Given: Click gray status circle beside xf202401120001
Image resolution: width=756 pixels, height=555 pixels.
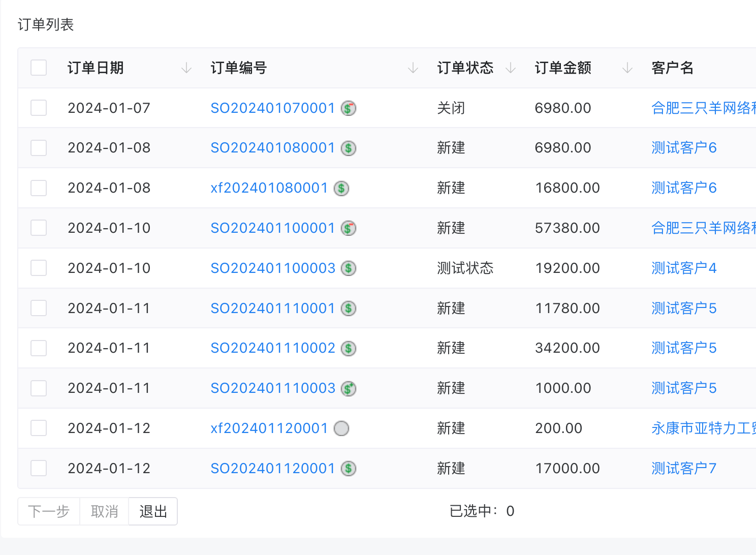Looking at the screenshot, I should [341, 429].
